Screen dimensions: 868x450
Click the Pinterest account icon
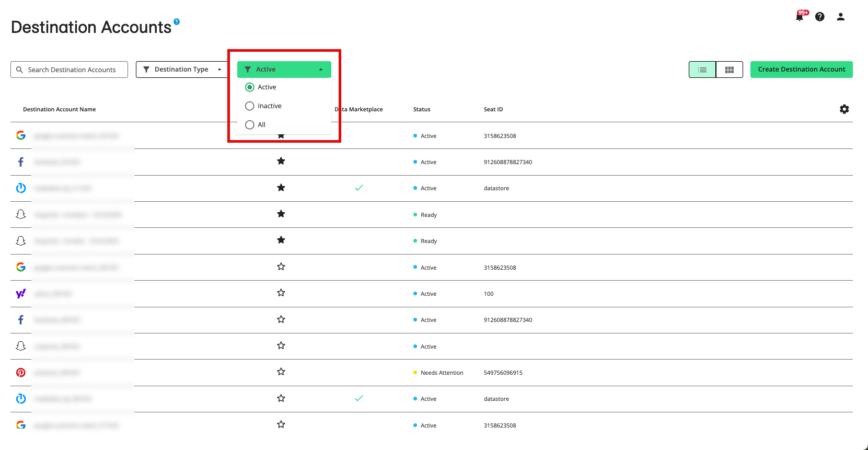21,373
